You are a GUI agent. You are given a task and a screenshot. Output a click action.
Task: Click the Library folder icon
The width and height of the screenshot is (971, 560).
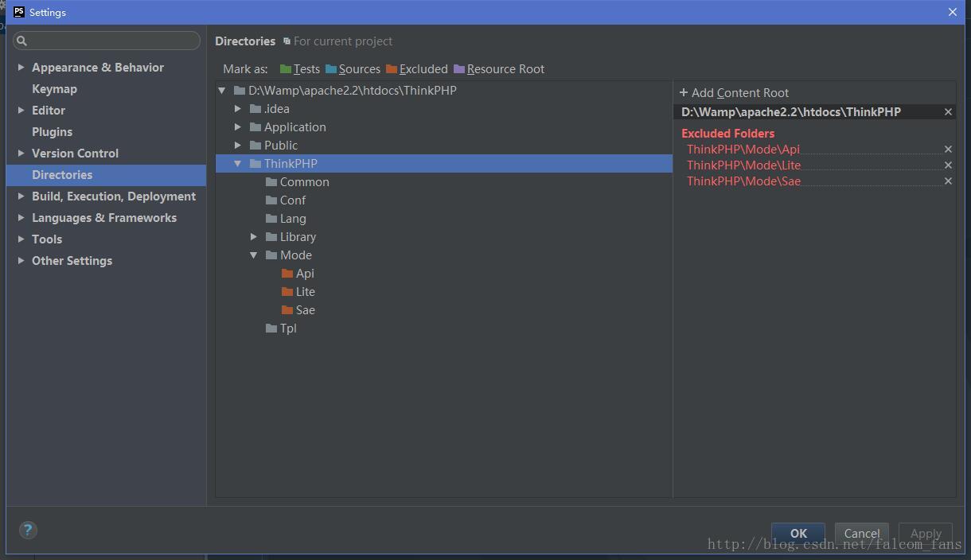tap(271, 236)
